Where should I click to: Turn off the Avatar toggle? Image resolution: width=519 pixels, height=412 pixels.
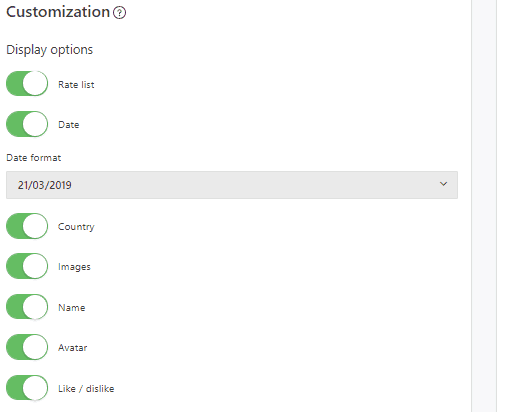pyautogui.click(x=27, y=347)
